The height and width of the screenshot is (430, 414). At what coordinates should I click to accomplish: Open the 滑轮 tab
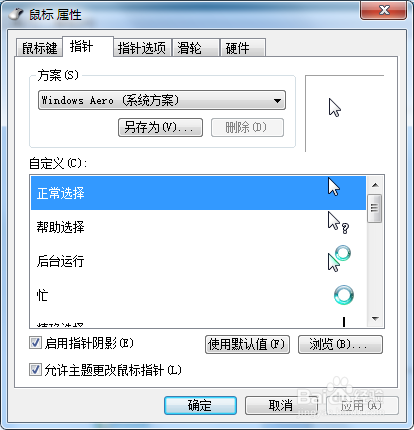pyautogui.click(x=196, y=48)
